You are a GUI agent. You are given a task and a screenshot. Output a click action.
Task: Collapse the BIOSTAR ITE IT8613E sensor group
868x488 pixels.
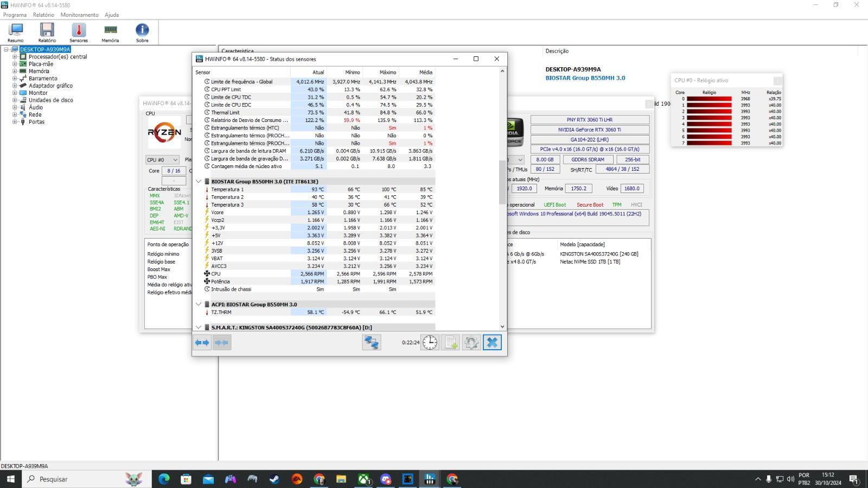coord(199,182)
